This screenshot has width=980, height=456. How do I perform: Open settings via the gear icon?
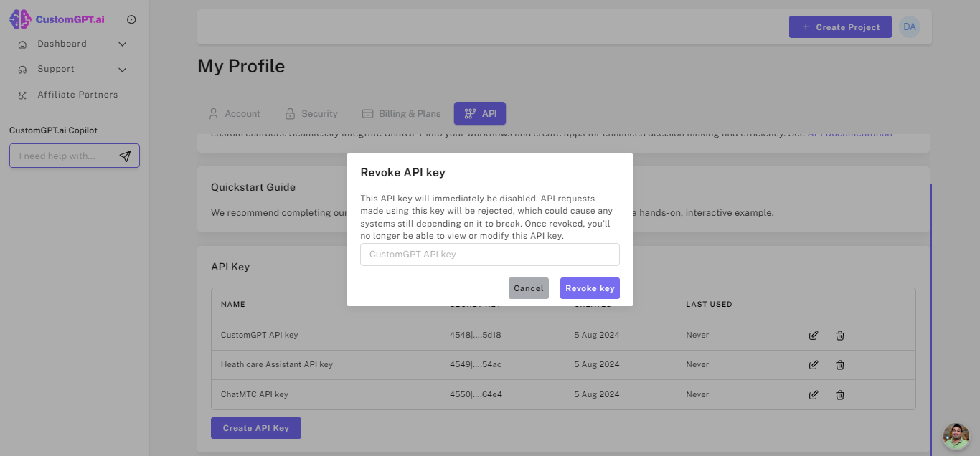point(131,19)
